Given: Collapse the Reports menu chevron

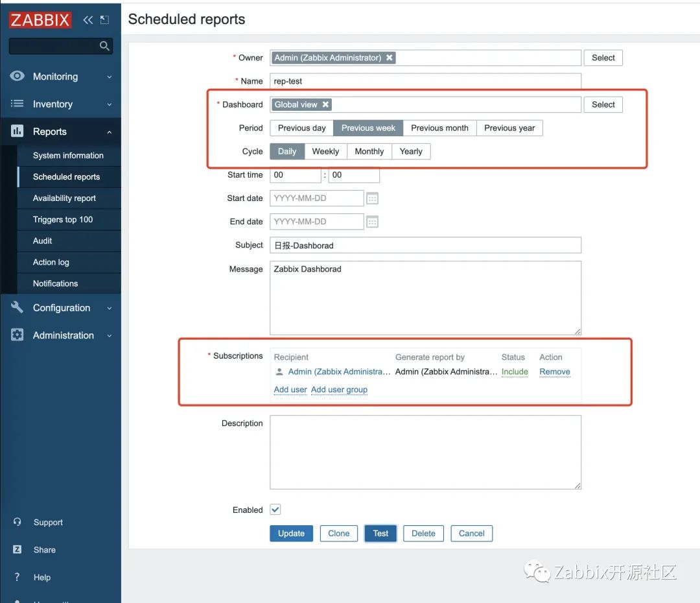Looking at the screenshot, I should pos(110,132).
